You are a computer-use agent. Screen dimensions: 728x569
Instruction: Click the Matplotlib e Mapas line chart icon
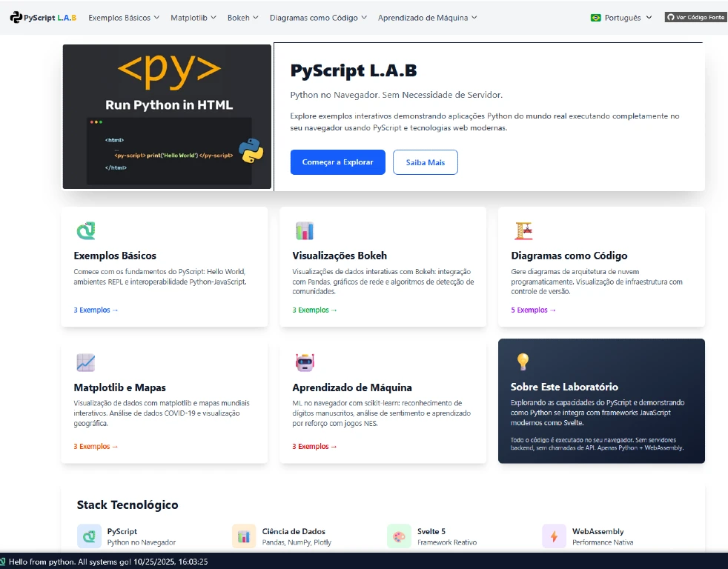pos(86,362)
